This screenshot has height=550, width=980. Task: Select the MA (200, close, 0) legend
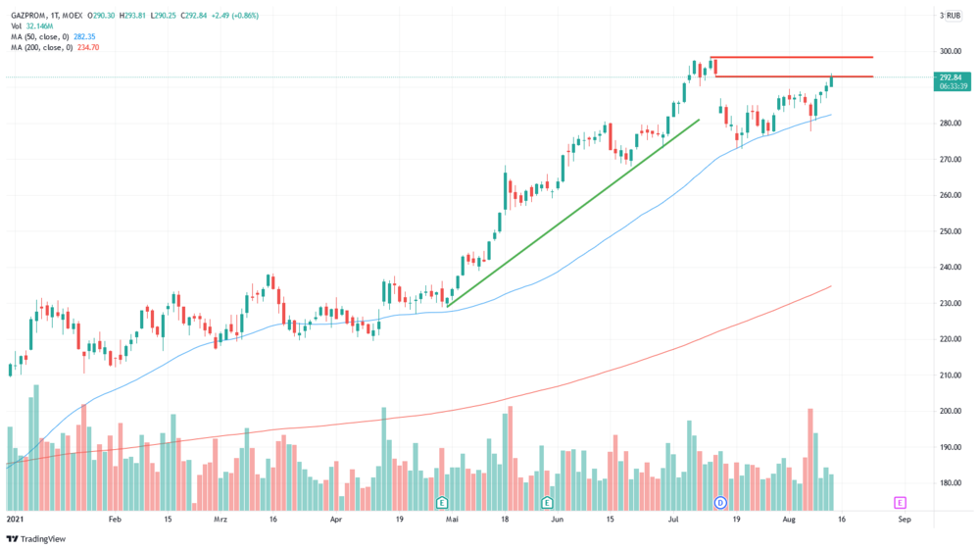[42, 47]
